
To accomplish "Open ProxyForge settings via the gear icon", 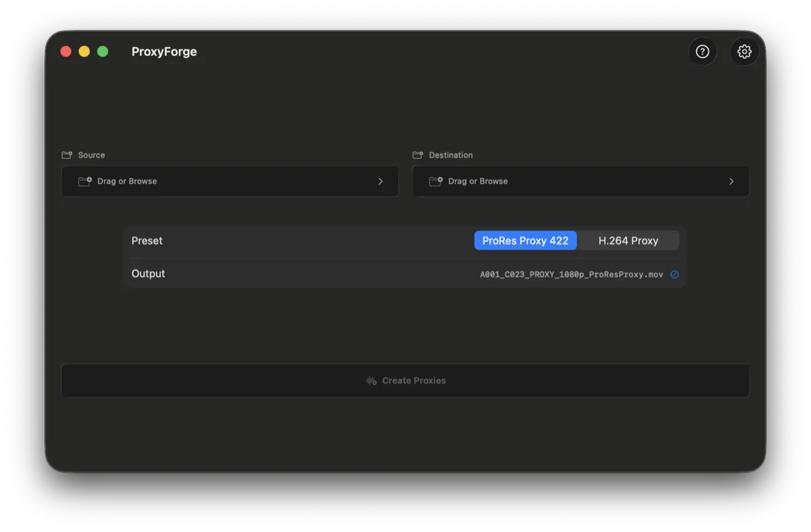I will click(744, 51).
